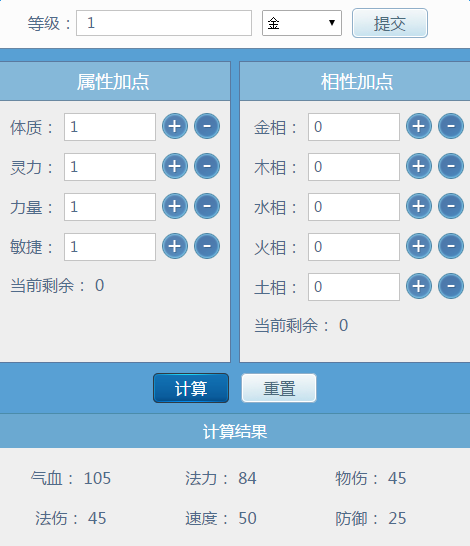
Task: Decrease 土相 with minus icon
Action: coord(451,286)
